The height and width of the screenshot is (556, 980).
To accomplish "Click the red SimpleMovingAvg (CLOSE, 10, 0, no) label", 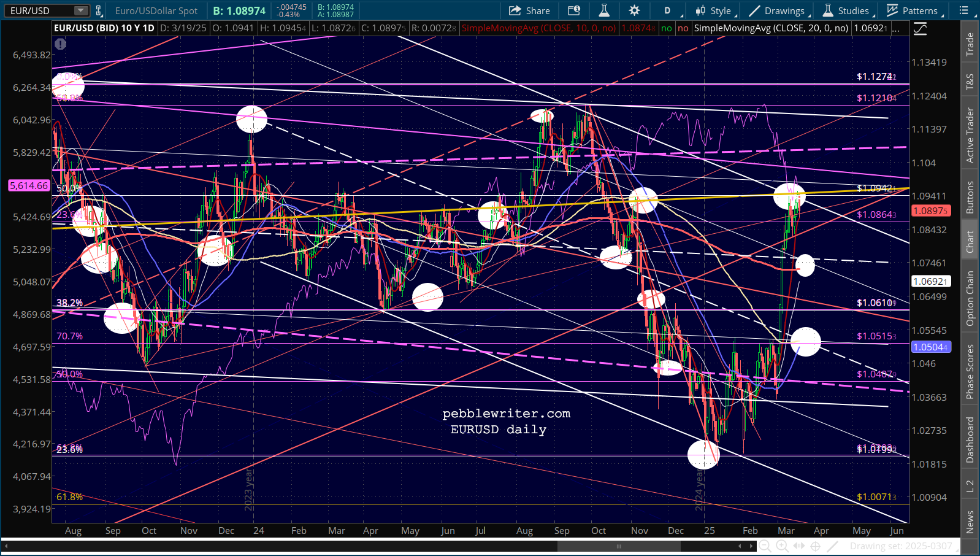I will pyautogui.click(x=539, y=28).
